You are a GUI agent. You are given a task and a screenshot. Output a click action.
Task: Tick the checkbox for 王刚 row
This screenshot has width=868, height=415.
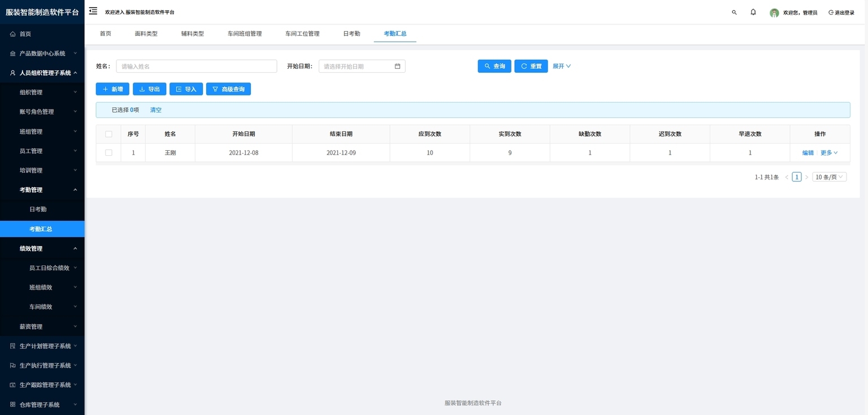click(x=108, y=152)
